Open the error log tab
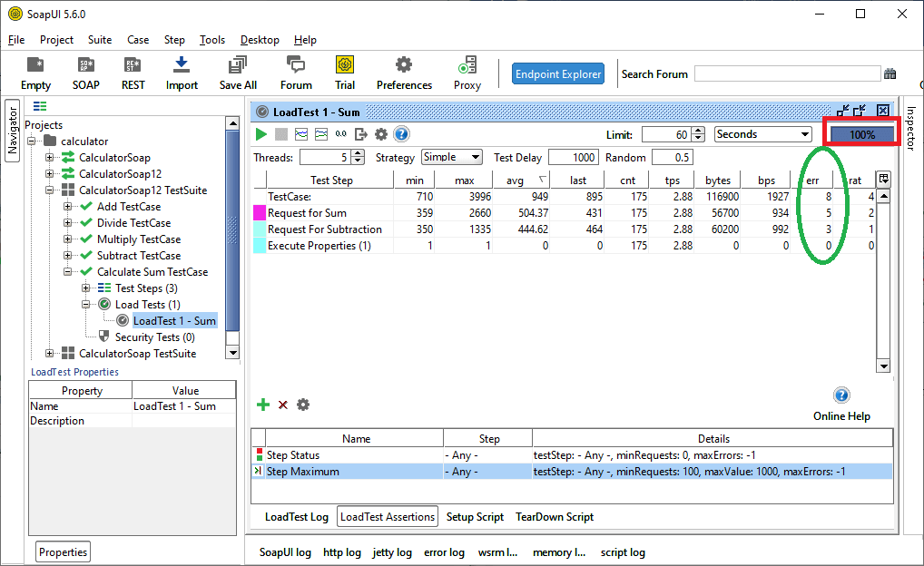924x566 pixels. click(444, 552)
